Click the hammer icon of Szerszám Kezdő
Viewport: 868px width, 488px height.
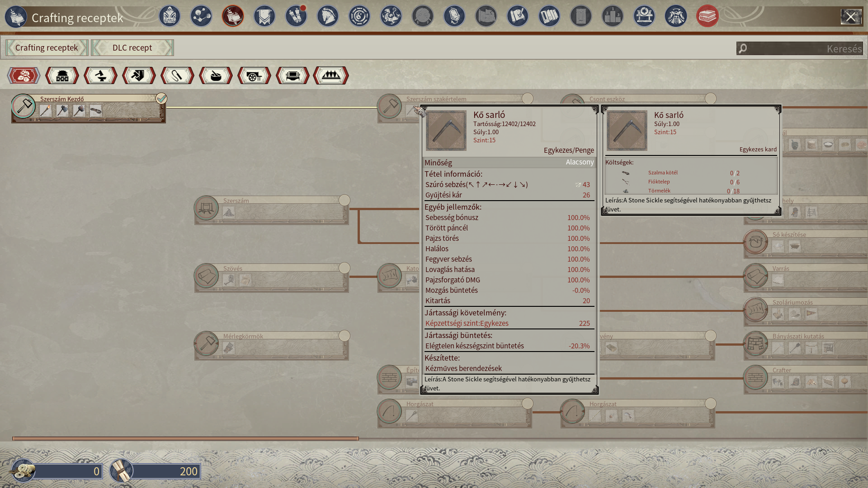[24, 107]
